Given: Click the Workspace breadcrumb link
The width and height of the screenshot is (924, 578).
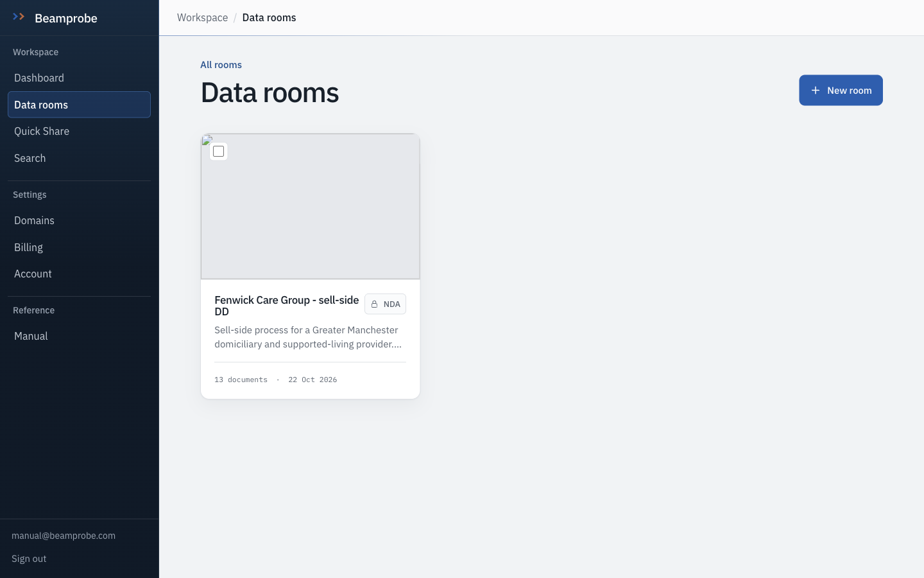Looking at the screenshot, I should [x=202, y=17].
